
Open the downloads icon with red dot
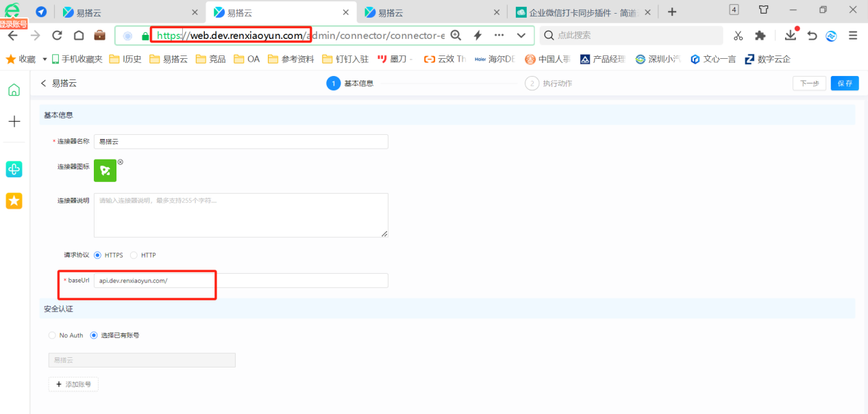791,34
